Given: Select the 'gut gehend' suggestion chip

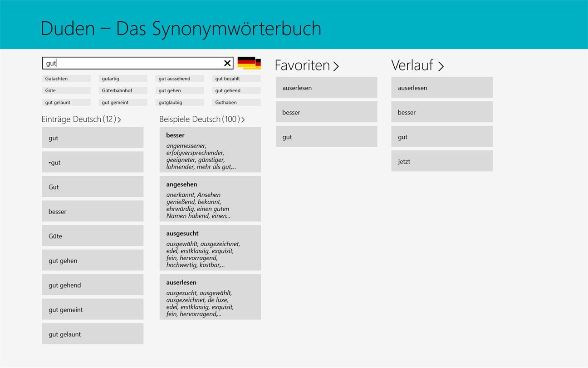Looking at the screenshot, I should [x=236, y=90].
